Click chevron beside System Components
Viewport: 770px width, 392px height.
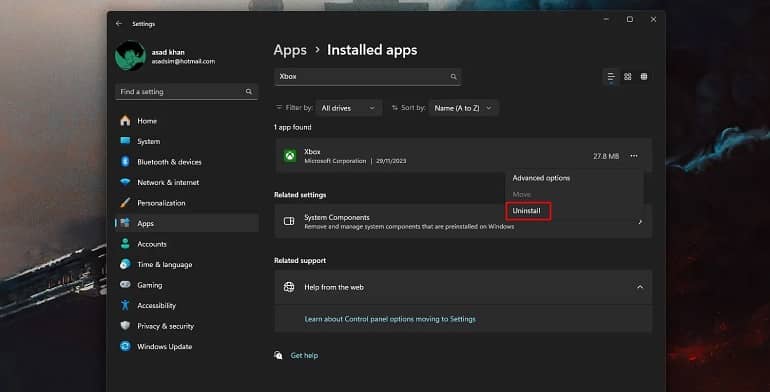pyautogui.click(x=640, y=222)
